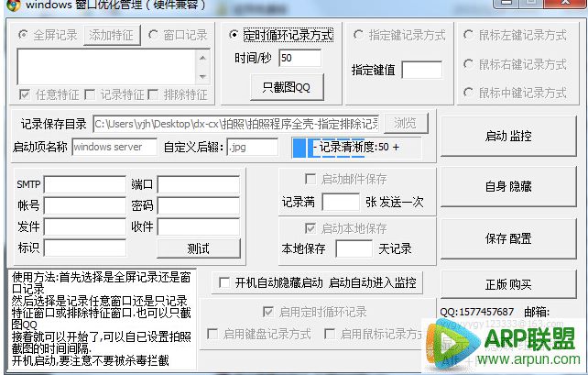Click the 收件 recipient input field
This screenshot has width=588, height=375.
tap(199, 226)
